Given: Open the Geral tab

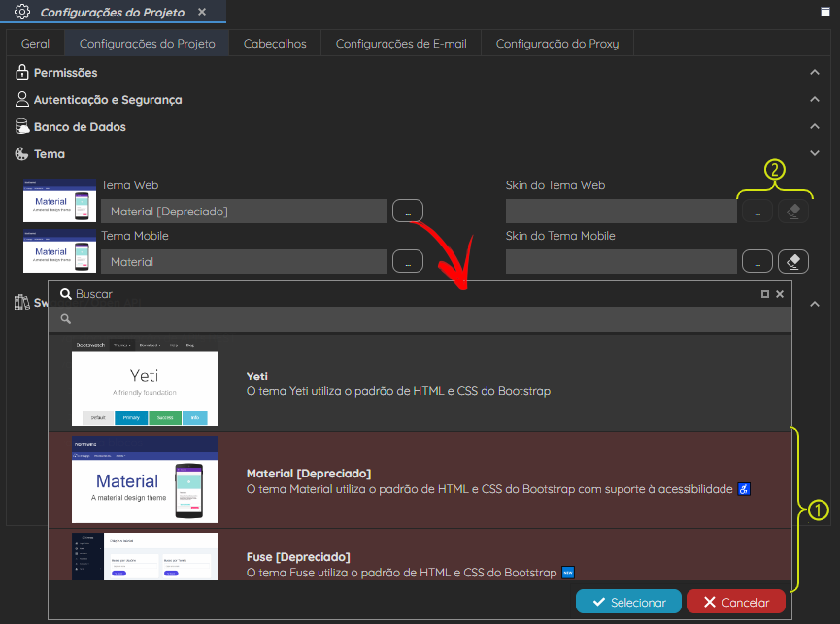Looking at the screenshot, I should pos(35,44).
